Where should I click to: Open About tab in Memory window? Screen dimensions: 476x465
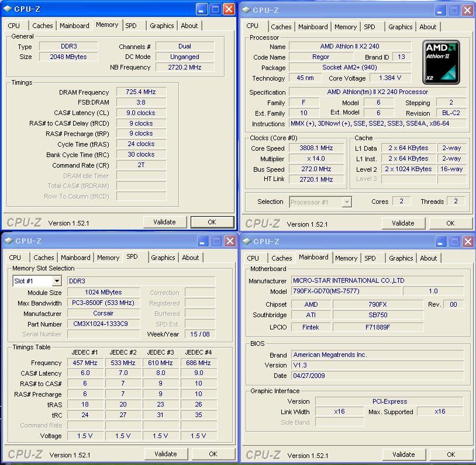189,26
